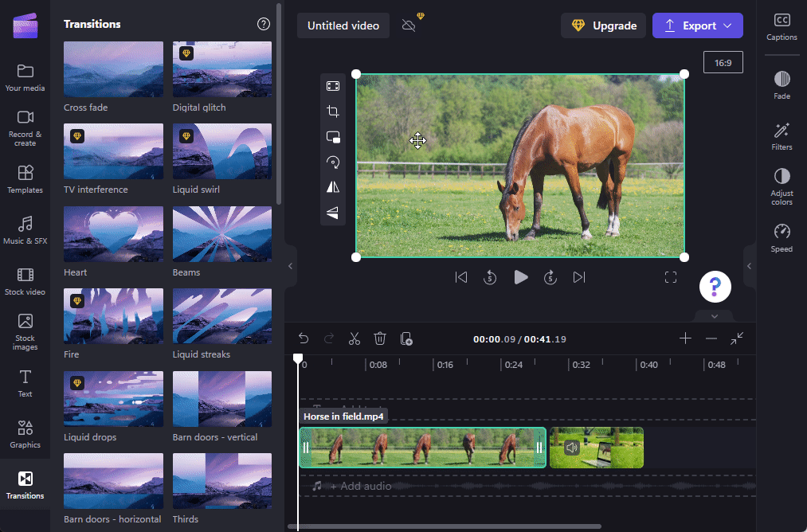Switch to the Speed tab
This screenshot has height=532, width=807.
(x=781, y=237)
